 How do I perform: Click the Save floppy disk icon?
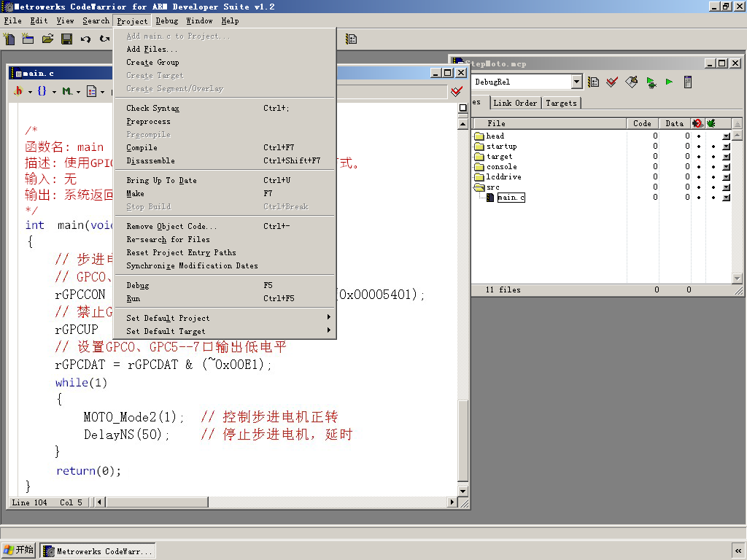click(x=66, y=39)
